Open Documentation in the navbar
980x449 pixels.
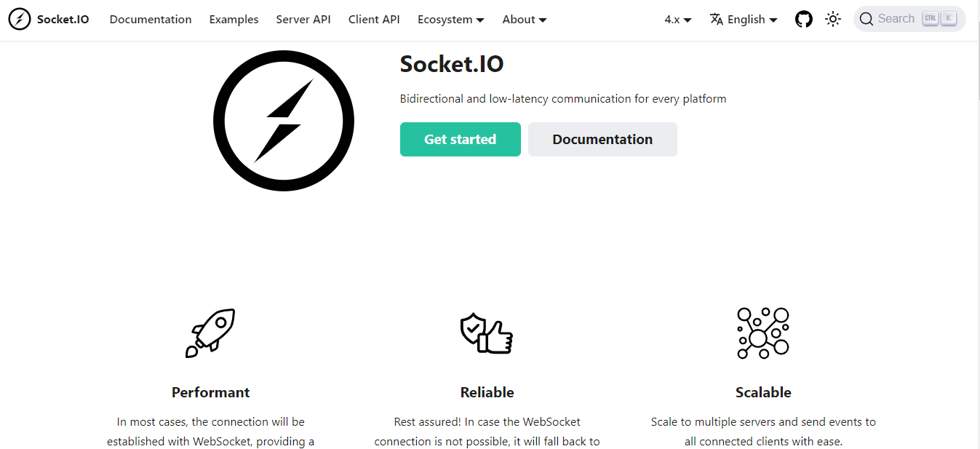151,20
